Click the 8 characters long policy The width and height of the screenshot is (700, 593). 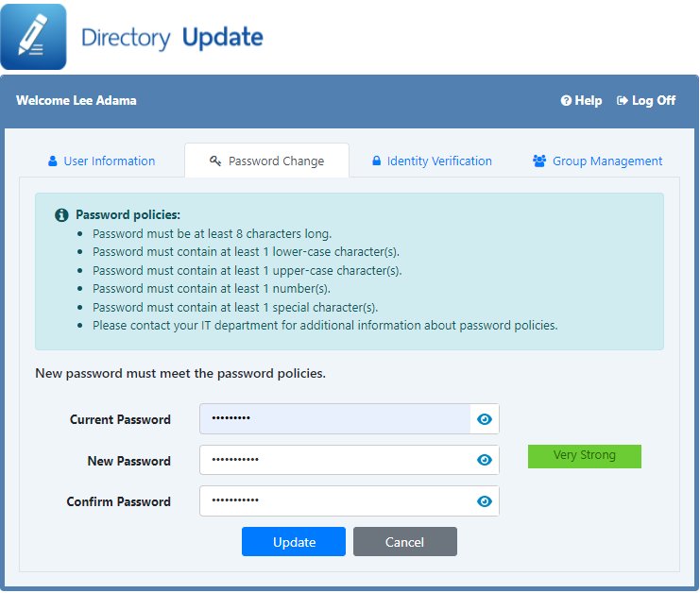tap(212, 234)
